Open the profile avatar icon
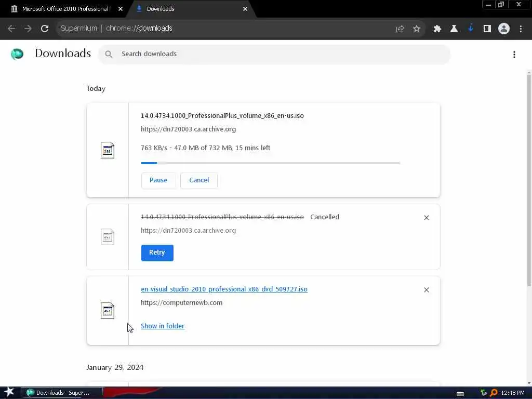Viewport: 532px width, 399px height. coord(504,29)
